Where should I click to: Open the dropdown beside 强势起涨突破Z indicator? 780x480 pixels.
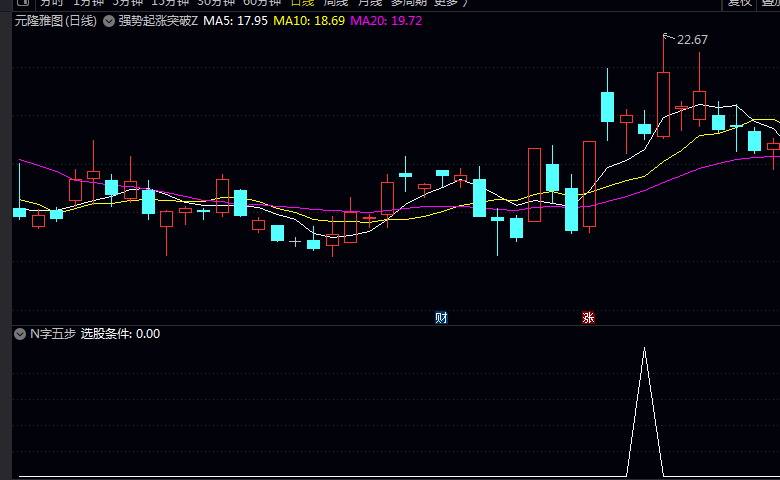coord(108,21)
